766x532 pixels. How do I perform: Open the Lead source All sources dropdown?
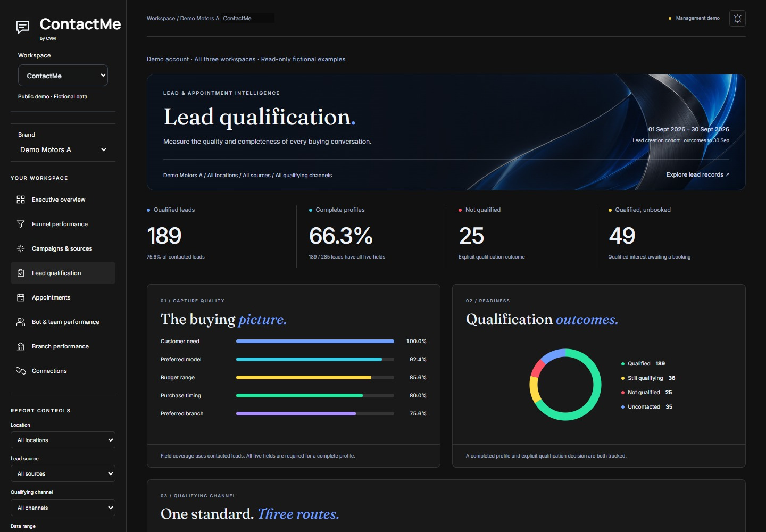(x=63, y=473)
